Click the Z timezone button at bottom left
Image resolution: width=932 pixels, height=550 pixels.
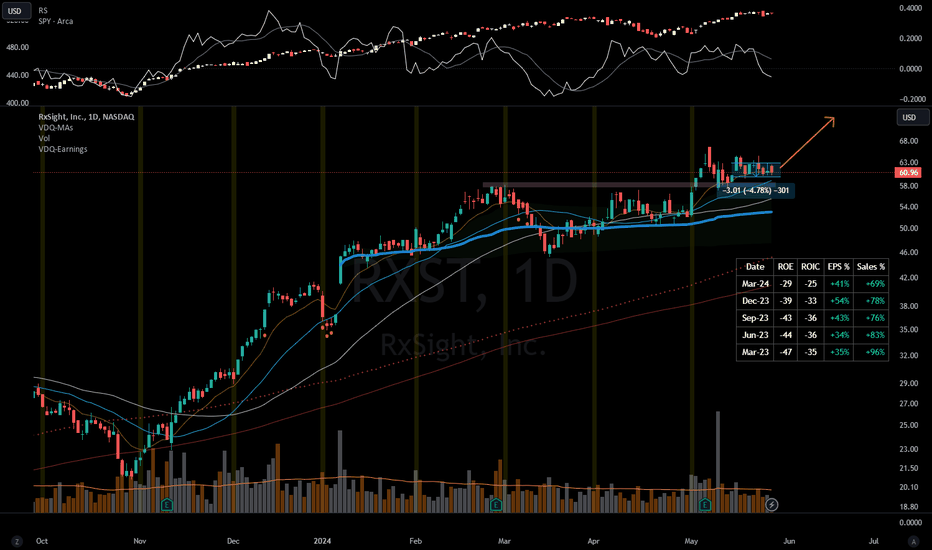(x=17, y=541)
